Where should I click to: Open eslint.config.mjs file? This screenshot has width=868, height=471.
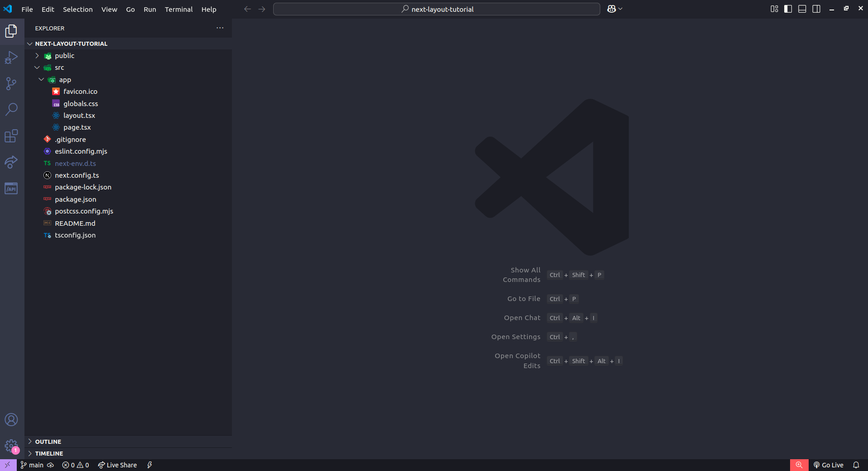(x=129, y=151)
